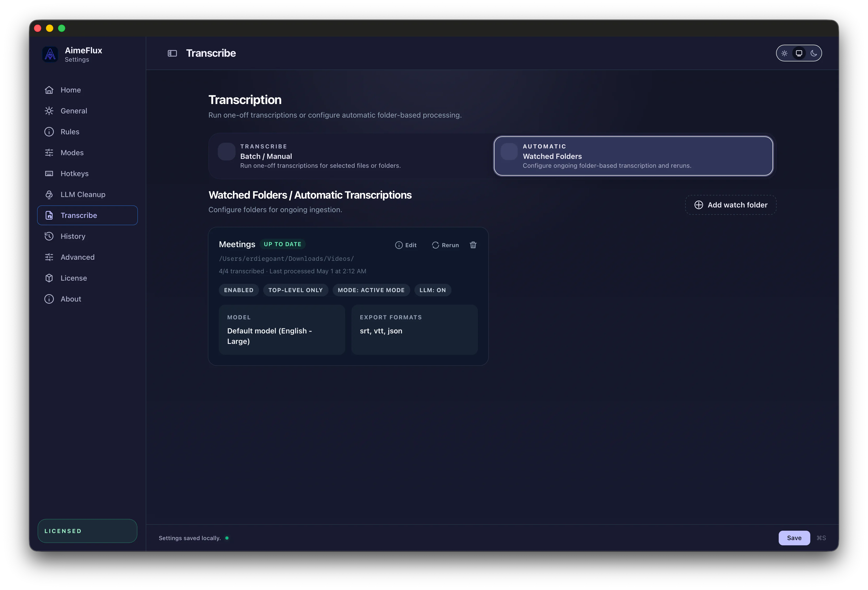
Task: Click the Home icon in sidebar
Action: point(49,90)
